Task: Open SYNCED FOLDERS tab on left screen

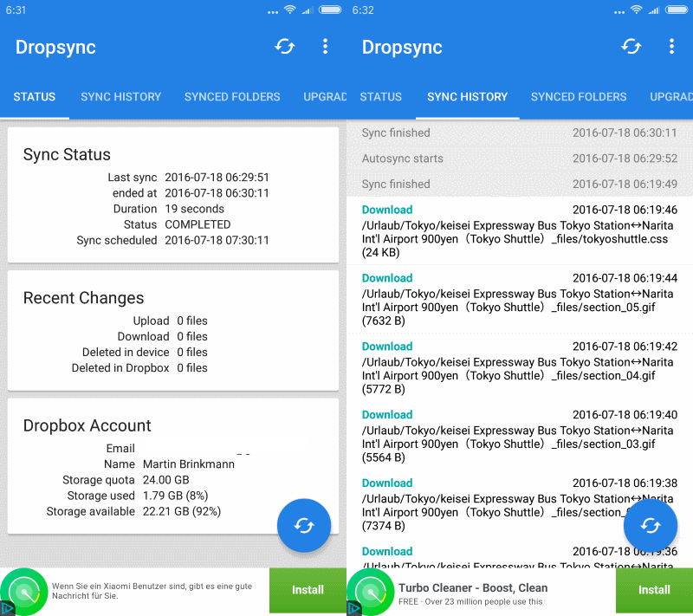Action: 232,97
